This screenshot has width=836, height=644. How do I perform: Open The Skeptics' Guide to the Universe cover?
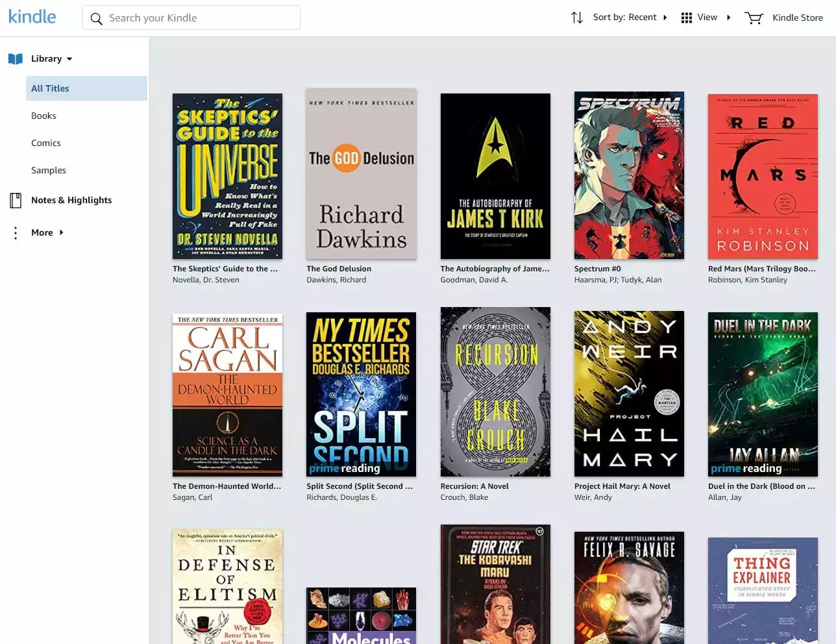coord(227,176)
